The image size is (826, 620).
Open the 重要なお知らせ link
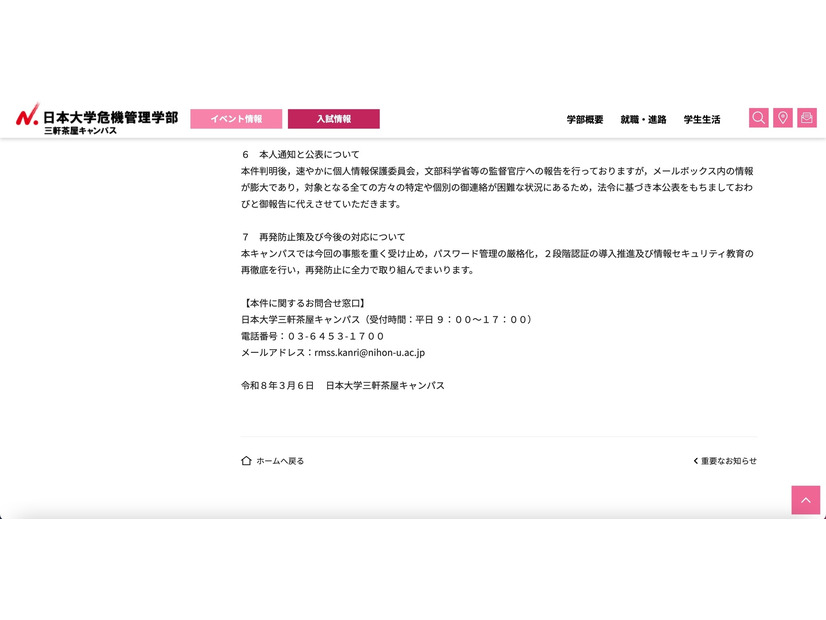point(728,461)
